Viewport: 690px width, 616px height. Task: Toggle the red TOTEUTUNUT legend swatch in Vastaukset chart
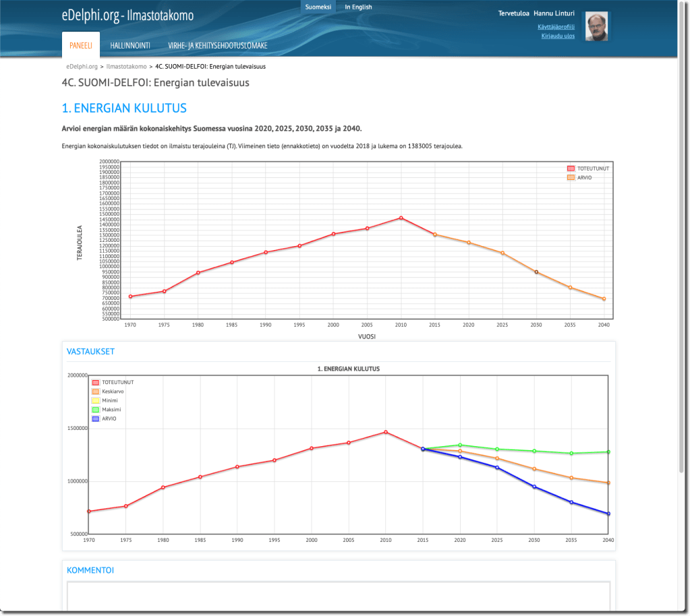95,382
